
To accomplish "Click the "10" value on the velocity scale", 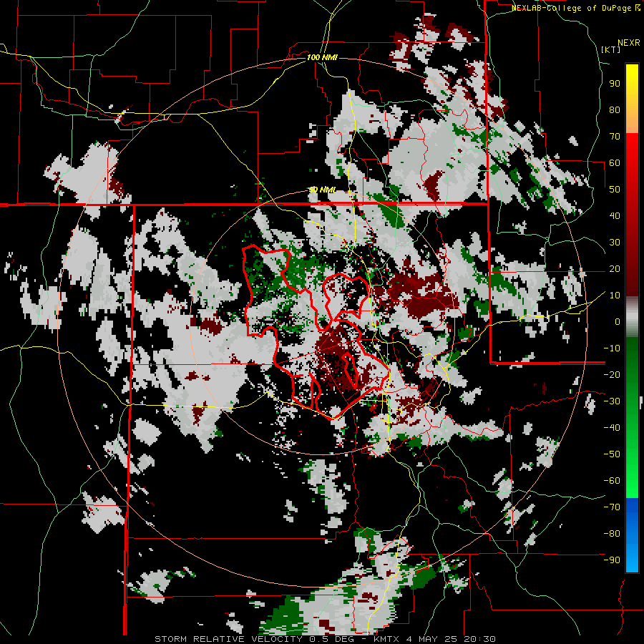I will [x=615, y=296].
